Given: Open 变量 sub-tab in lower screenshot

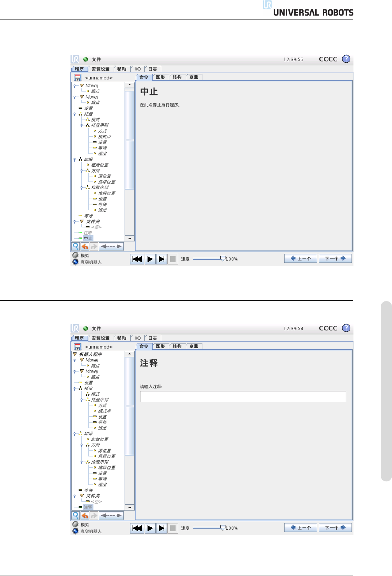Looking at the screenshot, I should 194,346.
